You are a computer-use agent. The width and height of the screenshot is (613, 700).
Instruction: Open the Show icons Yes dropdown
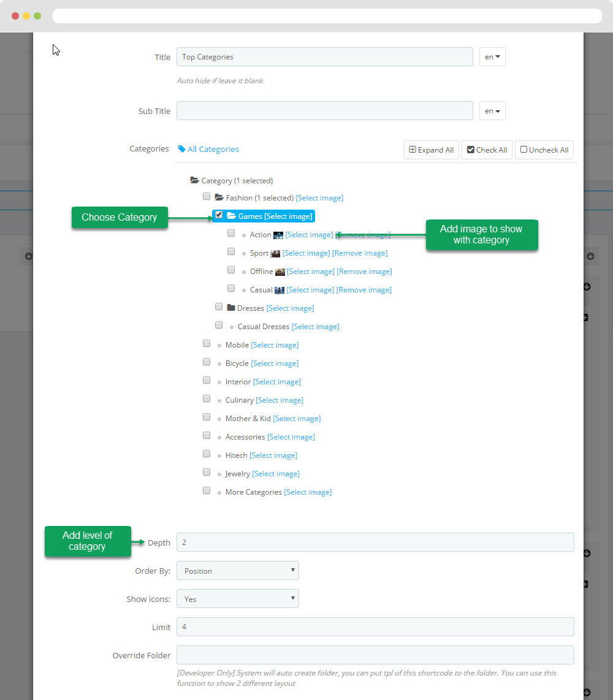(237, 599)
